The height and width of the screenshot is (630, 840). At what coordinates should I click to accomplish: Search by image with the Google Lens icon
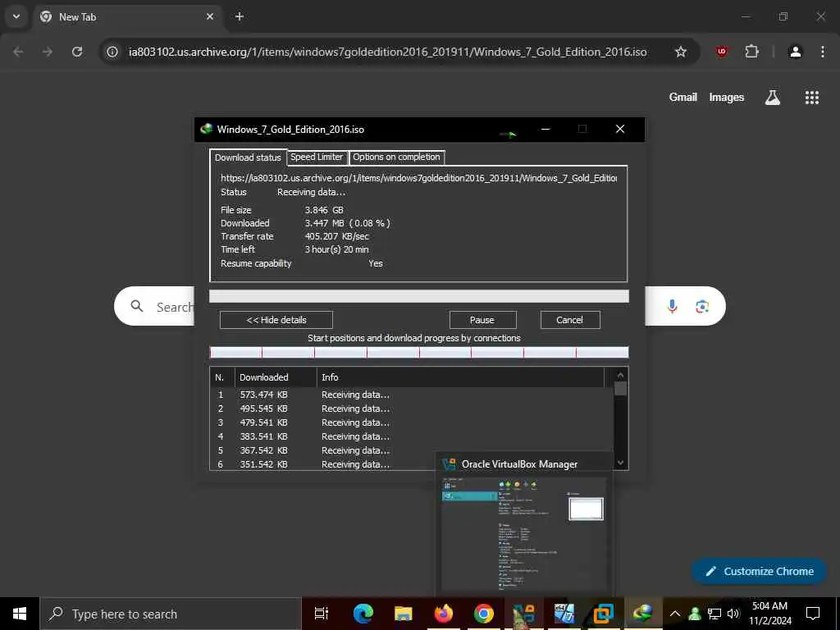pyautogui.click(x=702, y=306)
